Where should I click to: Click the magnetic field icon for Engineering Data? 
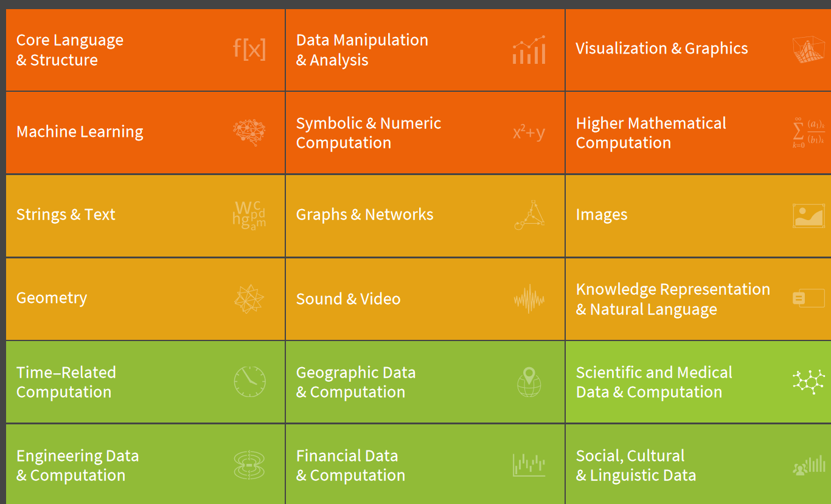(x=249, y=465)
